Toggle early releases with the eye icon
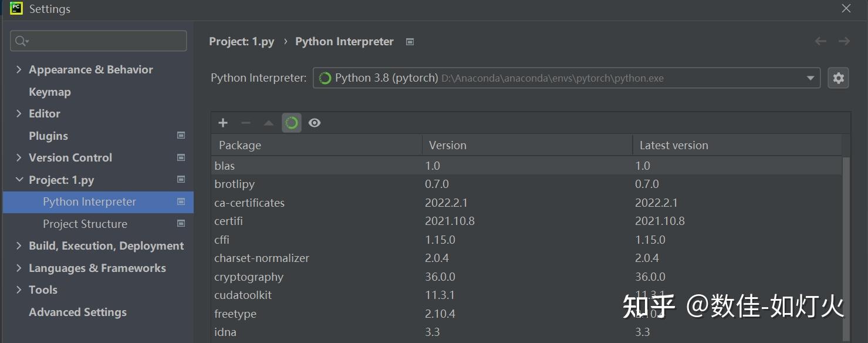Viewport: 868px width, 343px height. (315, 123)
